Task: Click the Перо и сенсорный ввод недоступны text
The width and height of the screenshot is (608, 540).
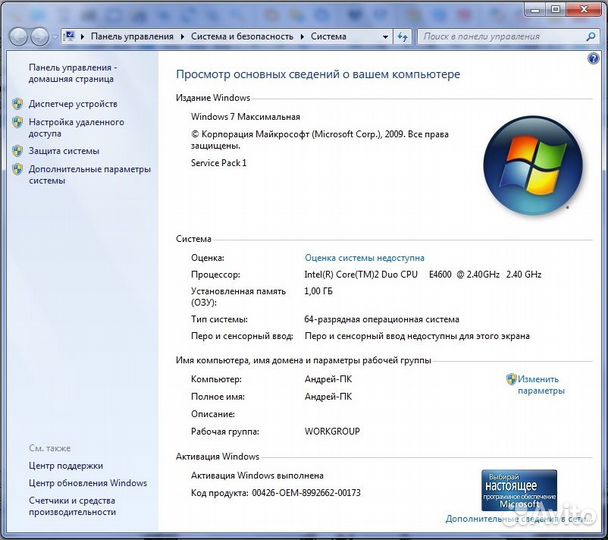Action: pyautogui.click(x=417, y=336)
